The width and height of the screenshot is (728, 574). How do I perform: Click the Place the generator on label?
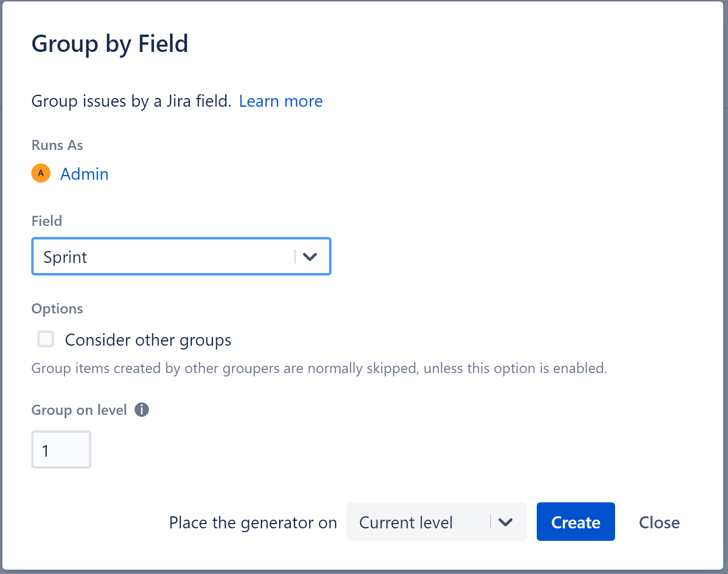coord(253,523)
